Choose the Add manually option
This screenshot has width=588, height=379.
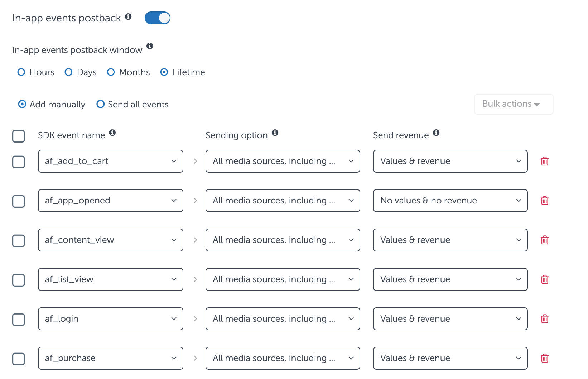pyautogui.click(x=22, y=104)
